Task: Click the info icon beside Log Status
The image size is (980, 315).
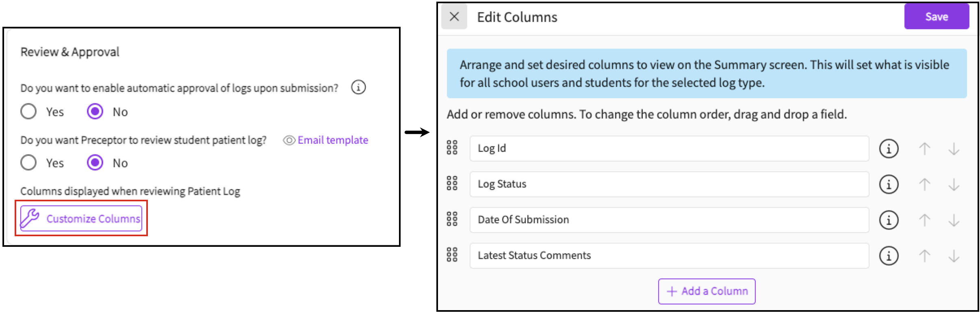Action: [x=889, y=185]
